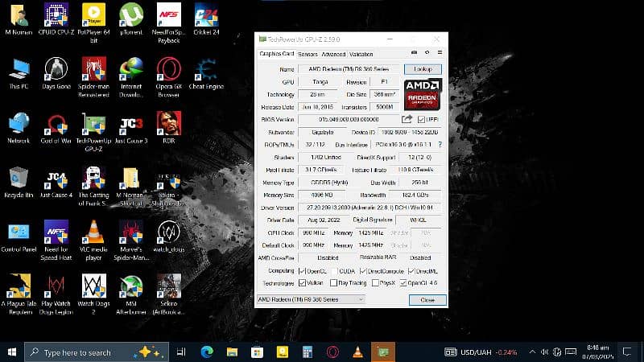The width and height of the screenshot is (644, 362).
Task: Open Cheat Engine desktop icon
Action: click(206, 73)
